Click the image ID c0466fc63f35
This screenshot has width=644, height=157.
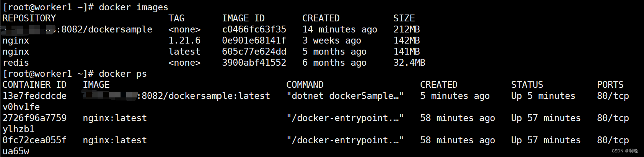point(254,29)
